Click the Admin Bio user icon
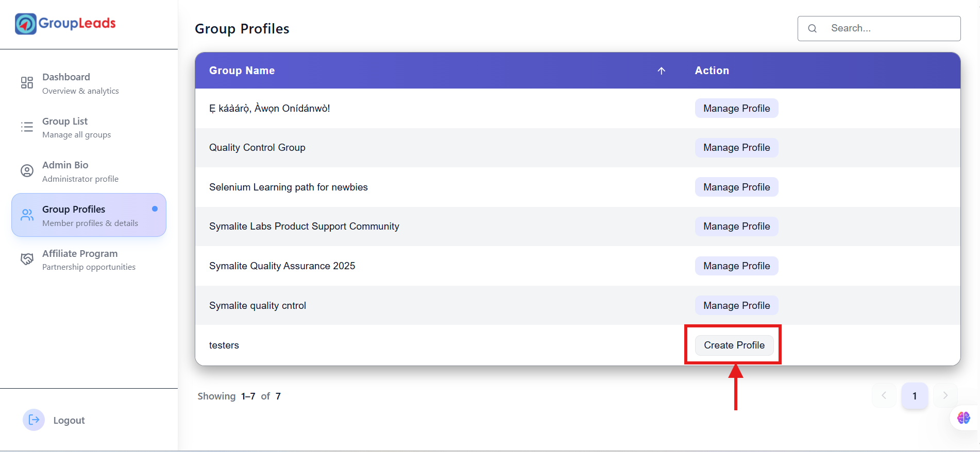The image size is (980, 452). [x=27, y=171]
